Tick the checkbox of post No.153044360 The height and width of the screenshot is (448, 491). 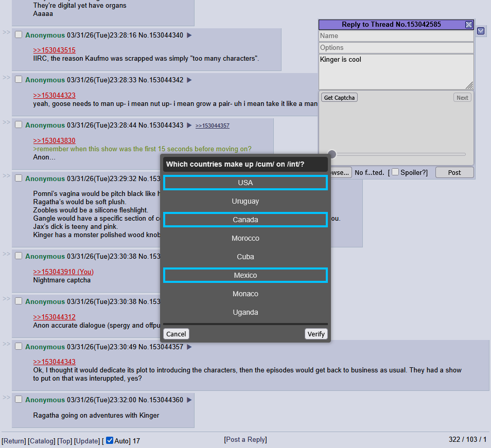coord(19,399)
